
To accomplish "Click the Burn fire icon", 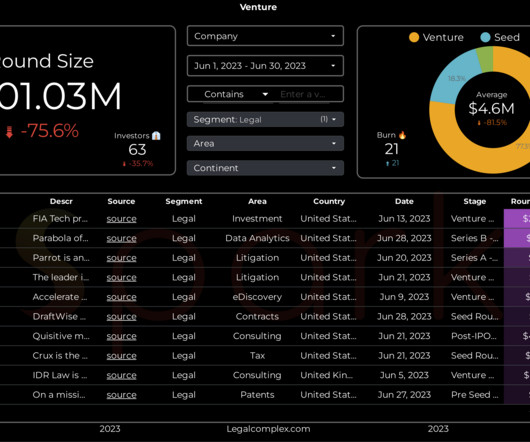I will [402, 135].
